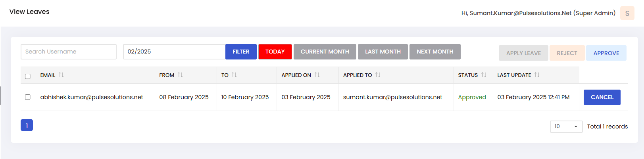Screen dimensions: 644x159
Task: Sort by Last Update arrows icon
Action: pyautogui.click(x=537, y=75)
